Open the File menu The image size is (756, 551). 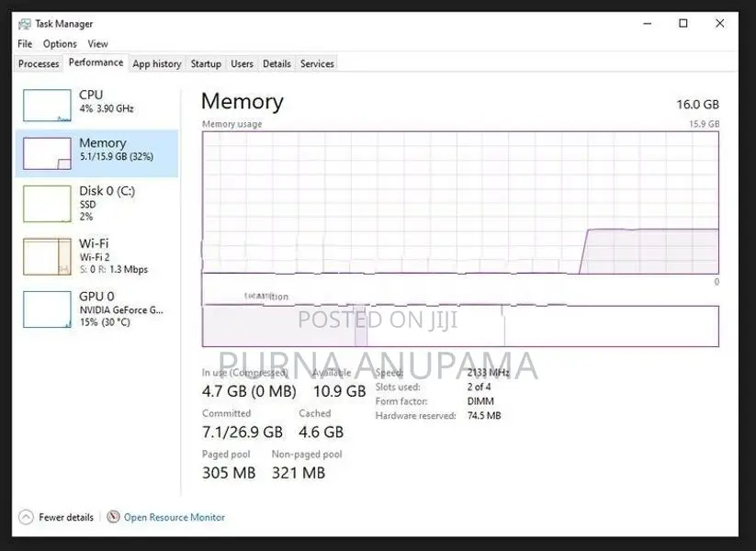click(x=25, y=44)
